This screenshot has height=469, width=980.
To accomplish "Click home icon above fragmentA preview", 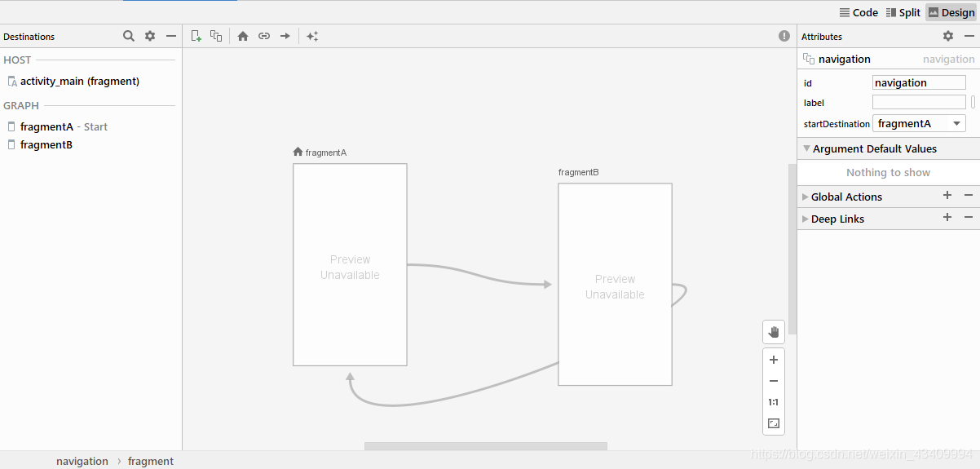I will [298, 152].
